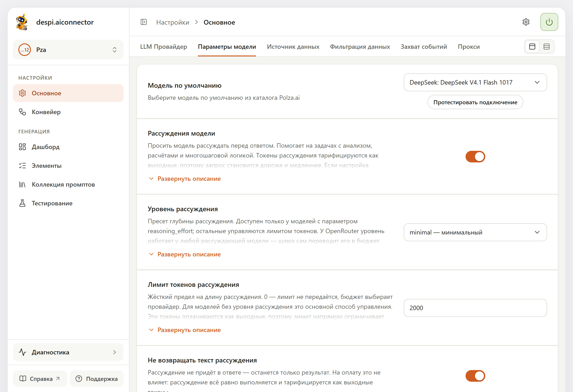Open Дашборд in the sidebar

click(x=68, y=147)
